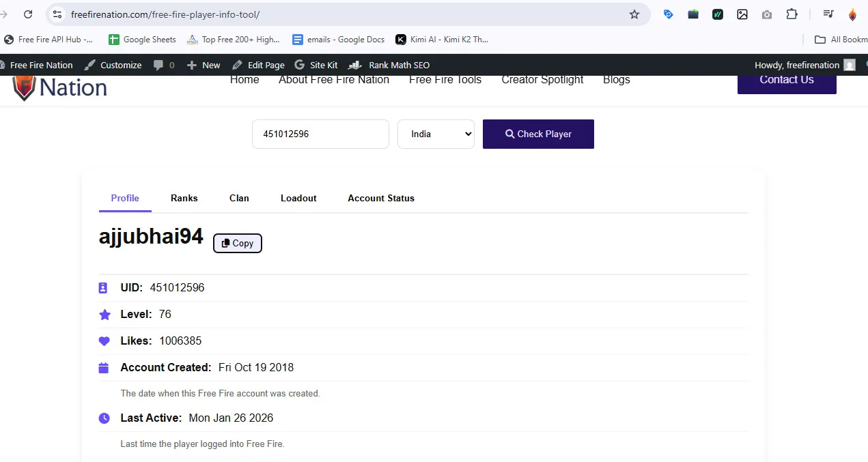Open the Google Sheets bookmark
The width and height of the screenshot is (868, 462).
tap(142, 40)
